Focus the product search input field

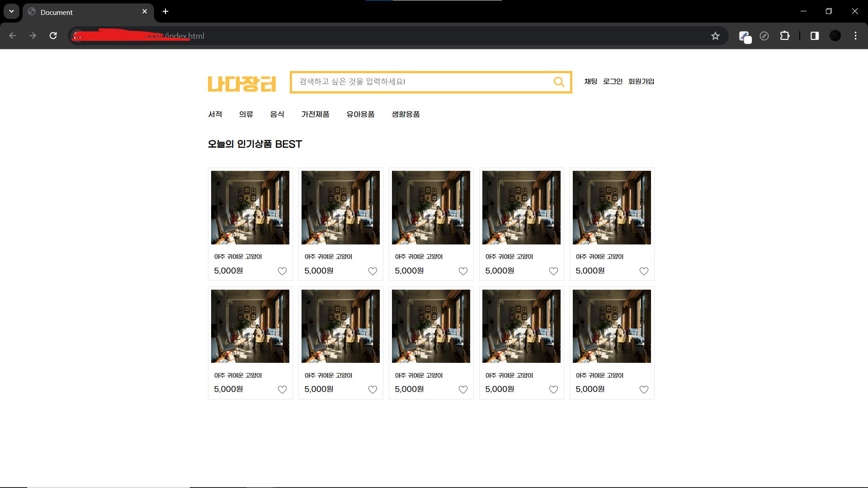click(x=420, y=82)
